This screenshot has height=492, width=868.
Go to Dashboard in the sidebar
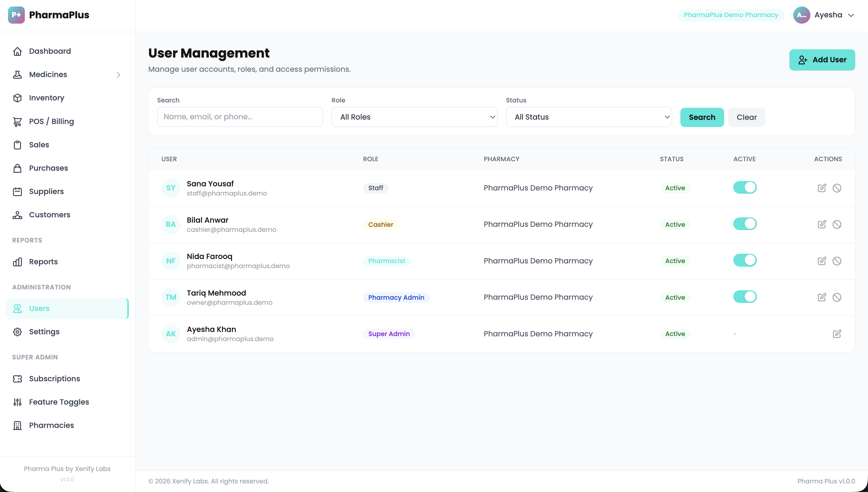tap(67, 51)
